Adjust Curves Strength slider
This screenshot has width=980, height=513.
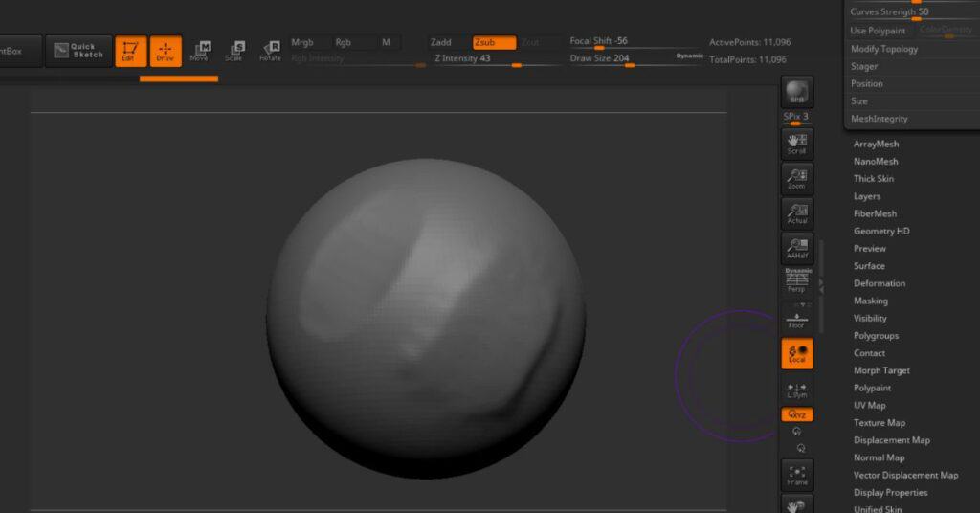(913, 11)
